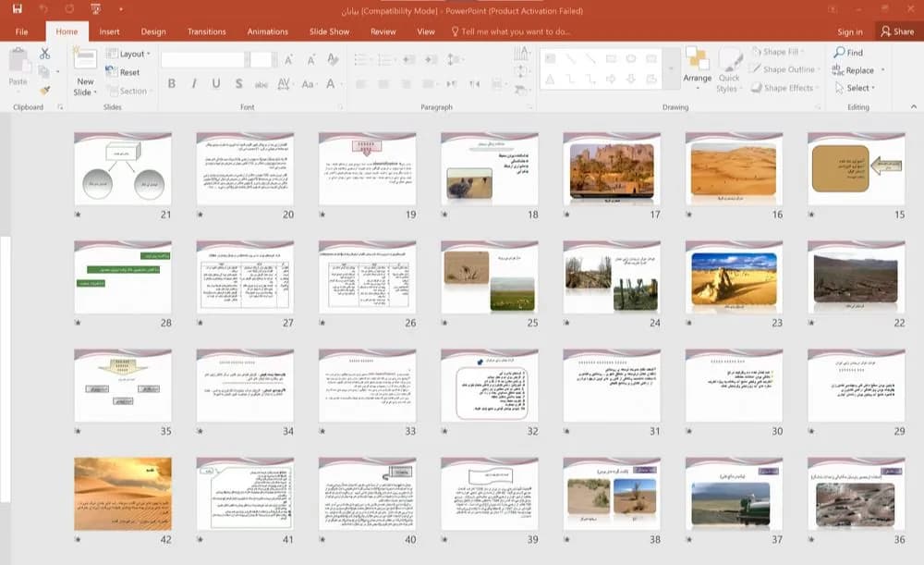Screen dimensions: 924x565
Task: Pick the font color button
Action: 332,84
